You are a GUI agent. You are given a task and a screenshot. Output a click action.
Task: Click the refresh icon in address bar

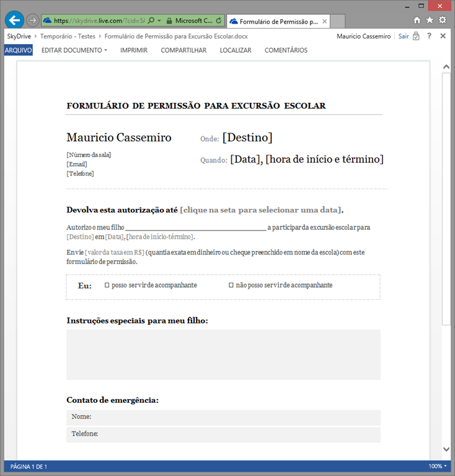pos(218,20)
